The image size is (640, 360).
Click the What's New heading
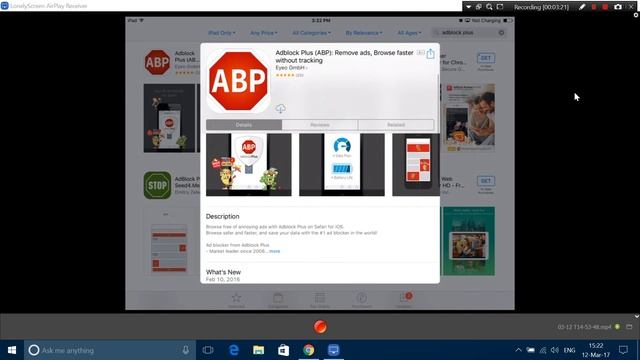click(223, 272)
